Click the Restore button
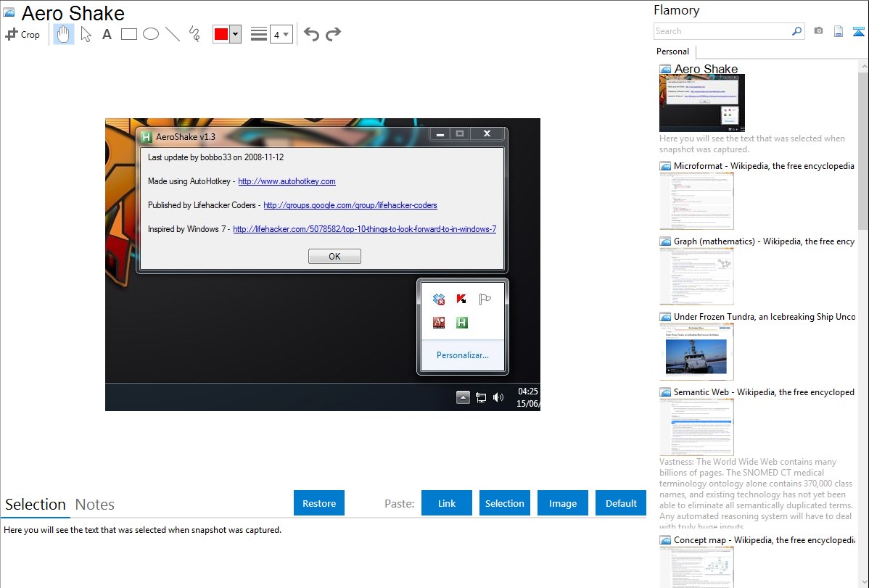Image resolution: width=869 pixels, height=588 pixels. point(319,503)
